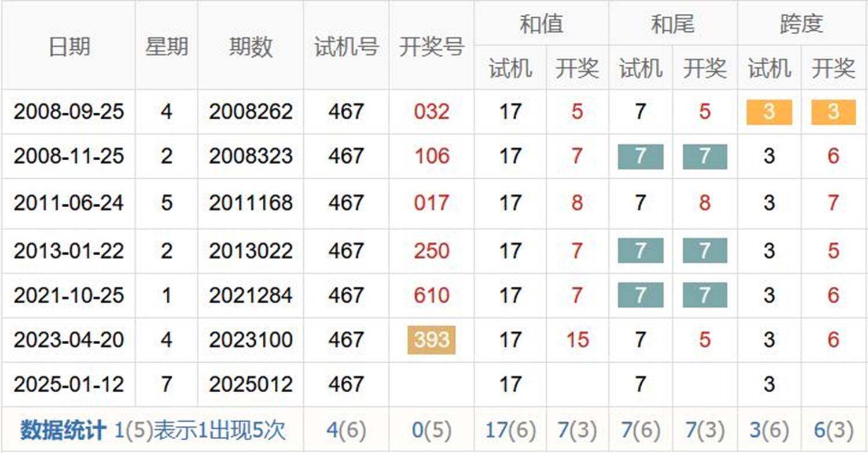Select the 和值 group header
868x453 pixels.
coord(541,24)
